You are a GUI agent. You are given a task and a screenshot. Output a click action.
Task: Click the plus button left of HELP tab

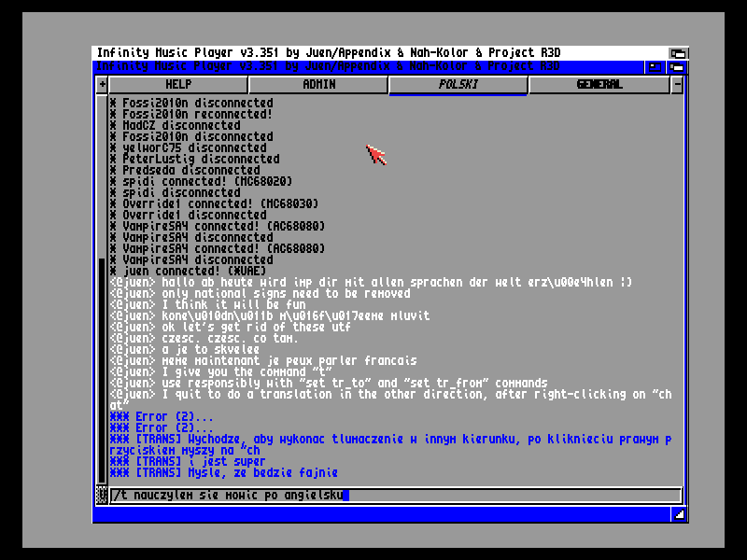click(102, 85)
